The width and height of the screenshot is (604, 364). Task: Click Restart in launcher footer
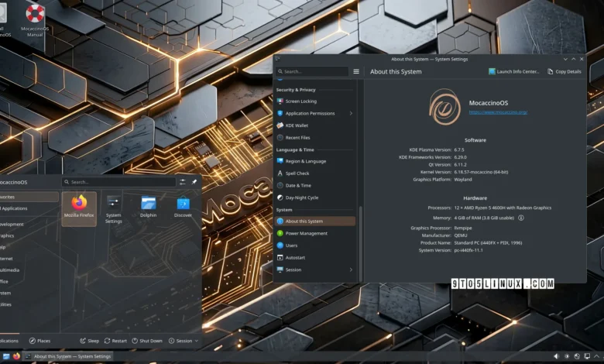(x=115, y=341)
